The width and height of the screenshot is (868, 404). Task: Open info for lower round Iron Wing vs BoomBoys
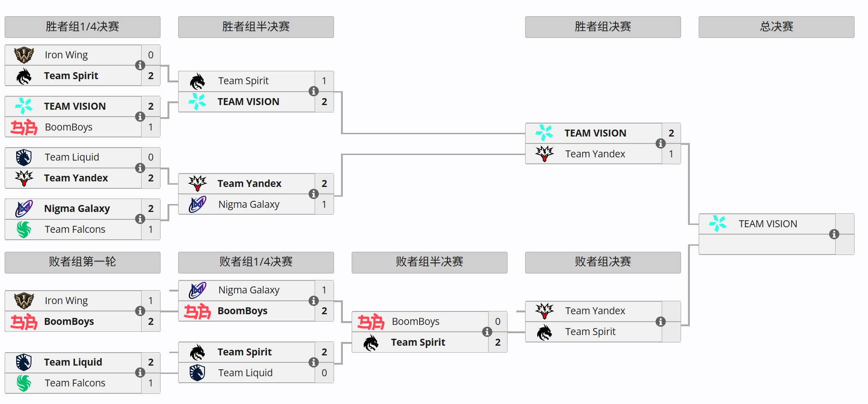pos(140,311)
